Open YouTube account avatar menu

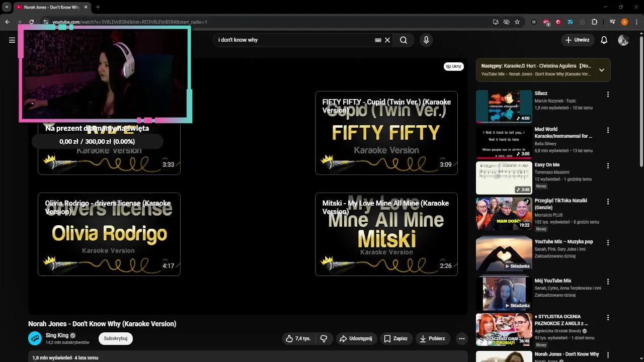(623, 40)
